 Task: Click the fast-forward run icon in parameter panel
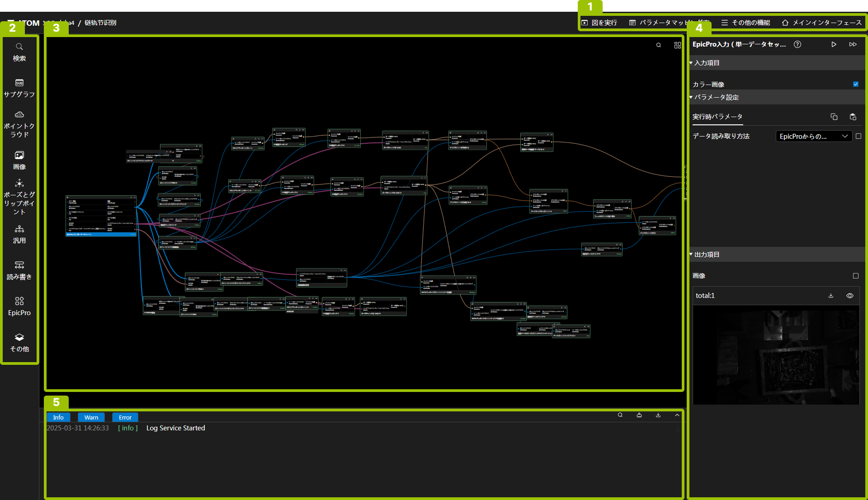(x=853, y=44)
